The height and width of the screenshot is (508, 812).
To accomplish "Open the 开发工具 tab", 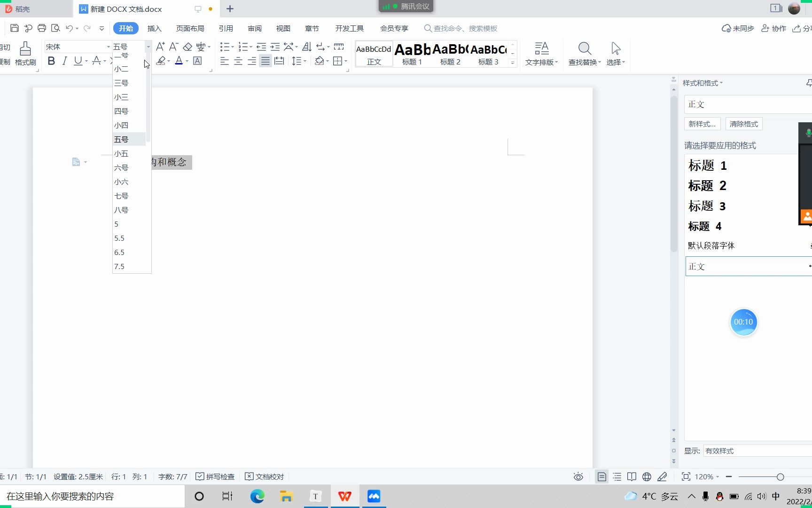I will 349,28.
